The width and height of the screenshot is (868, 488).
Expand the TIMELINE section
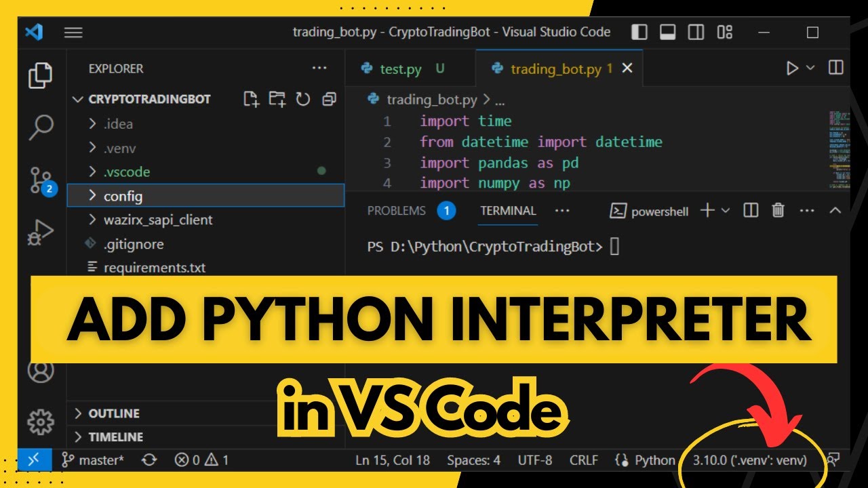click(x=205, y=437)
